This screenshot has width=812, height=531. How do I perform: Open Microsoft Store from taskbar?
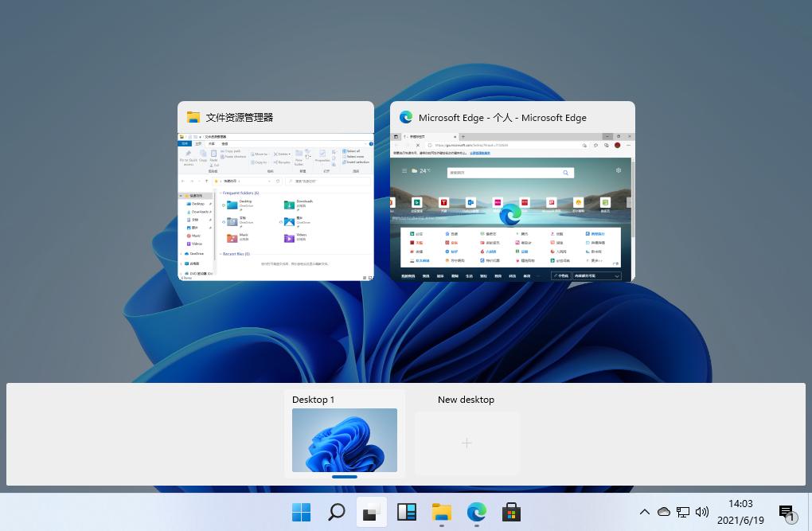pyautogui.click(x=511, y=513)
